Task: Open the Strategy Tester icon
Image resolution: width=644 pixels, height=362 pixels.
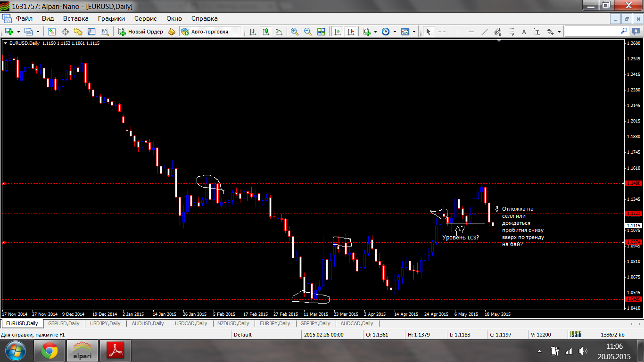Action: [x=105, y=32]
